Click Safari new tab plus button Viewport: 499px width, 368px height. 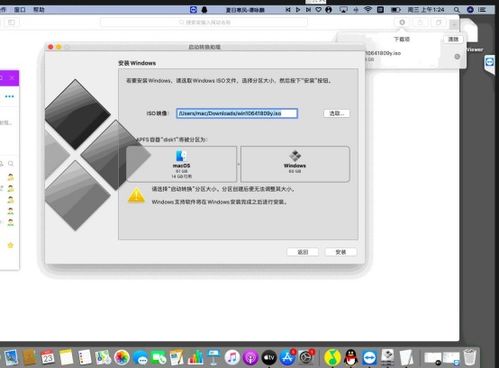pos(454,24)
